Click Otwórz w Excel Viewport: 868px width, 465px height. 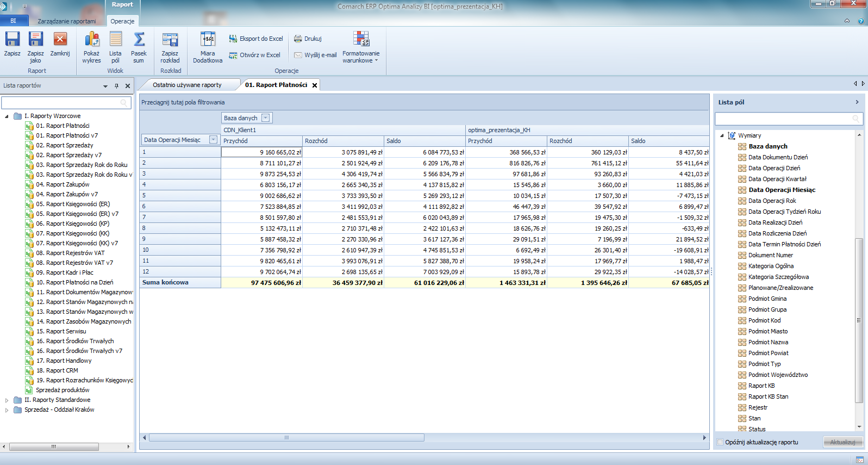click(x=254, y=55)
